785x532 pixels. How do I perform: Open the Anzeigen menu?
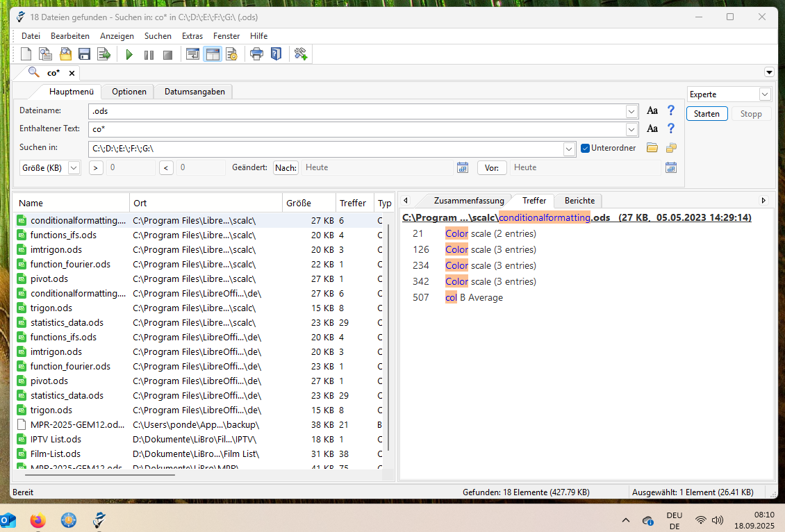click(x=117, y=36)
